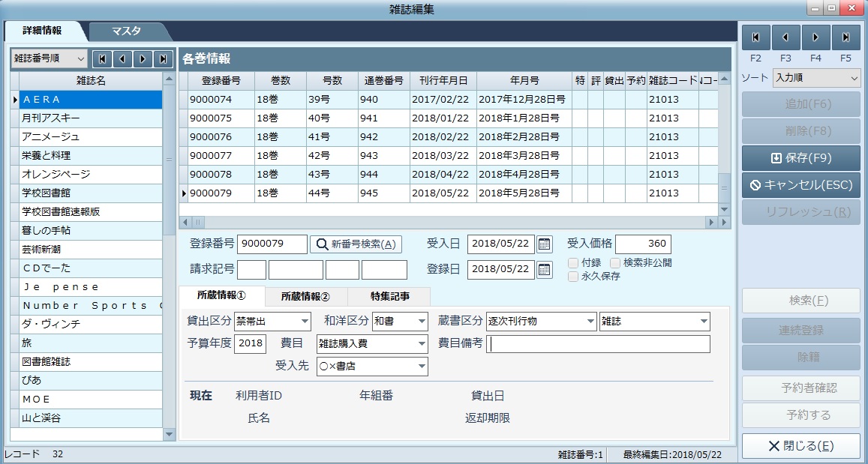
Task: Enable the 付録 checkbox
Action: point(573,262)
